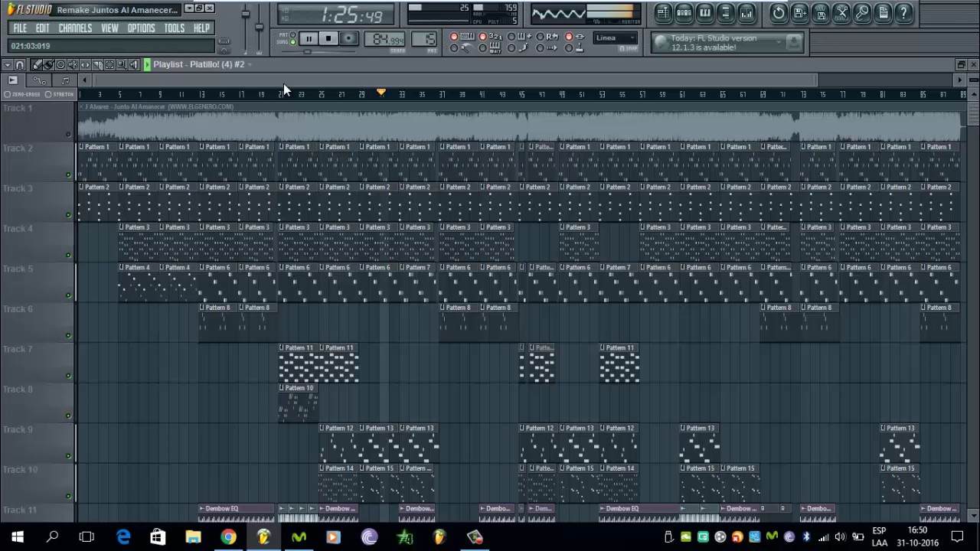This screenshot has height=551, width=980.
Task: Pause playback with the pause button
Action: pos(309,39)
